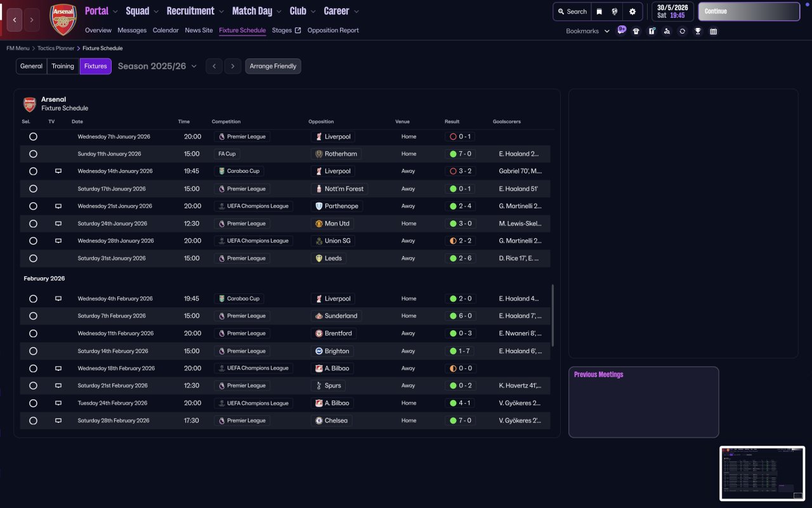This screenshot has height=508, width=812.
Task: Click the TV icon for Spurs fixture
Action: coord(58,385)
